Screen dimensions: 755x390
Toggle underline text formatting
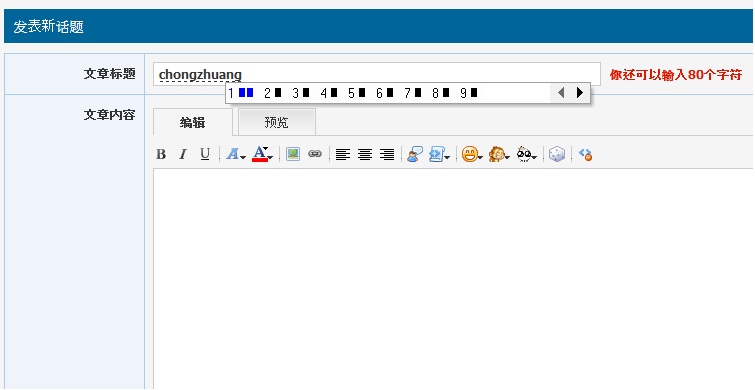click(x=205, y=155)
